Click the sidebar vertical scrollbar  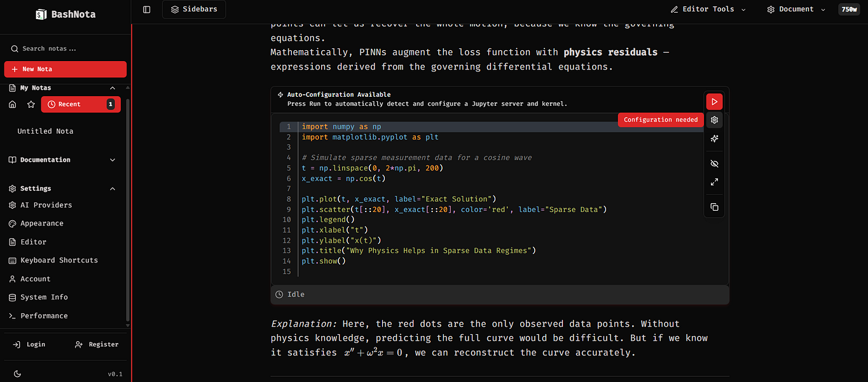[128, 210]
